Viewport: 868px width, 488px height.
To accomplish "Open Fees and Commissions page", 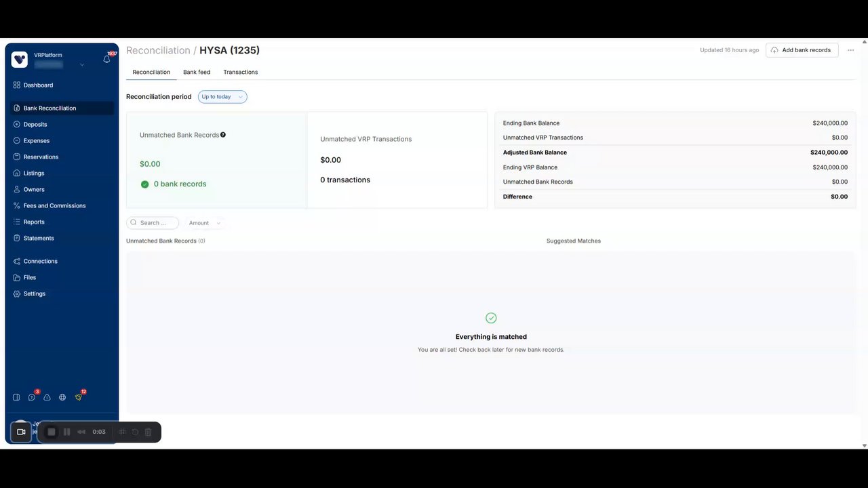I will [x=54, y=206].
